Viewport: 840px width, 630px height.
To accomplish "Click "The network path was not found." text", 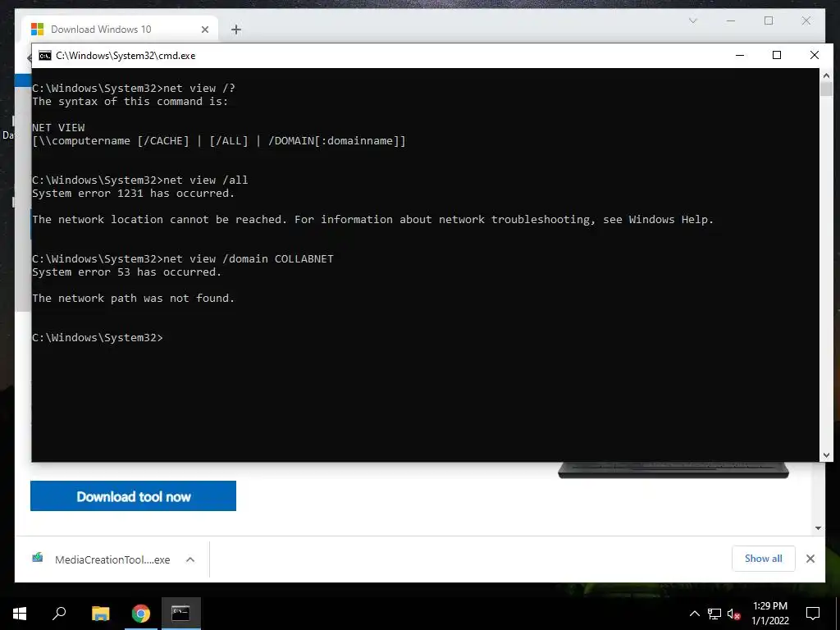I will click(x=134, y=299).
